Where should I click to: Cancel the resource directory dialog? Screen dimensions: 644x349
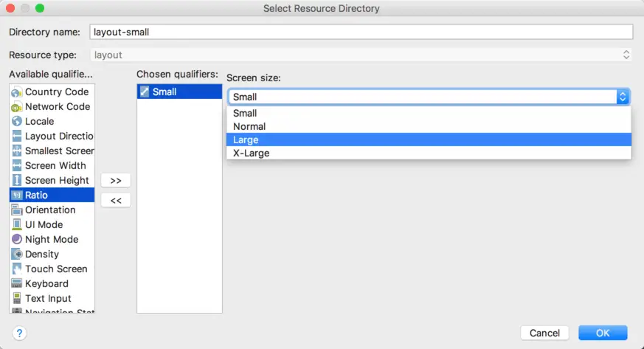544,333
